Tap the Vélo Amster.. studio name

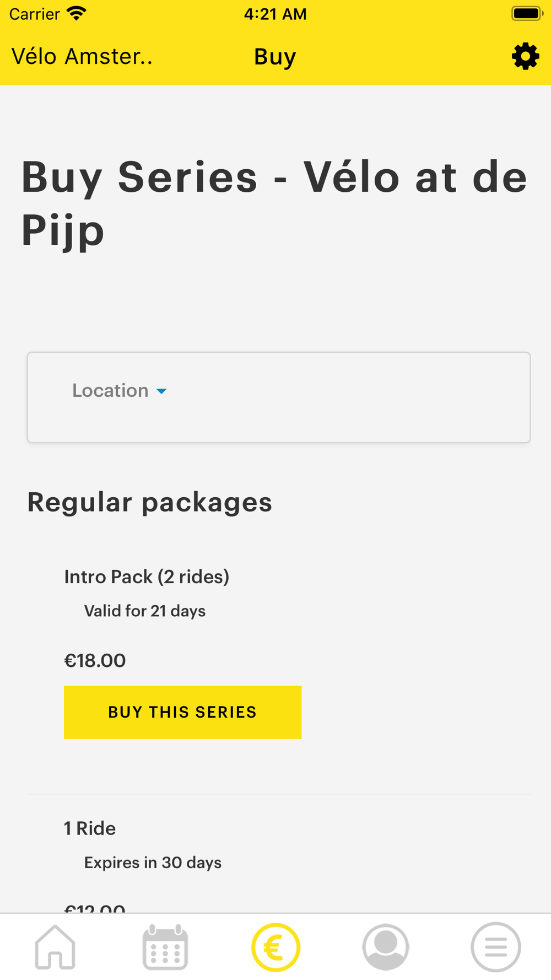pos(82,56)
